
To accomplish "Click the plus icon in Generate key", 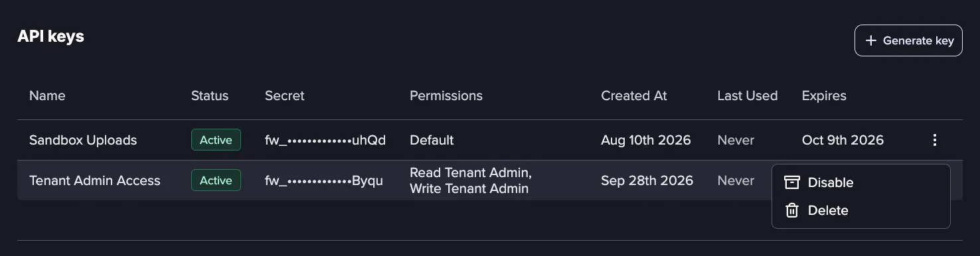I will tap(871, 40).
